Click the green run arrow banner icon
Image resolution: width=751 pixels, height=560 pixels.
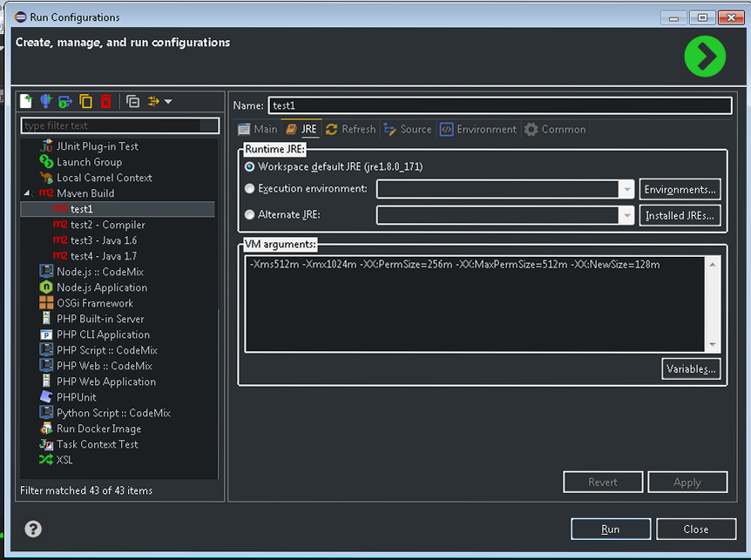[704, 57]
